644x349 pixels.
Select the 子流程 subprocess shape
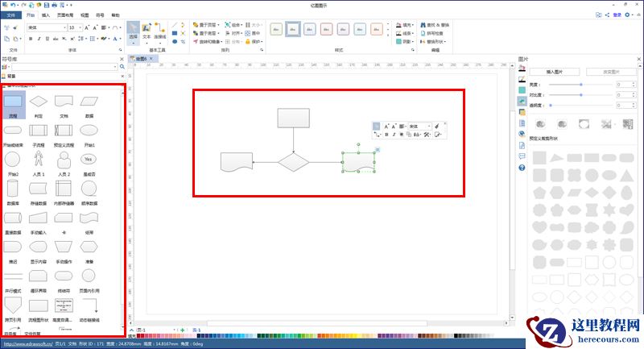click(x=38, y=131)
